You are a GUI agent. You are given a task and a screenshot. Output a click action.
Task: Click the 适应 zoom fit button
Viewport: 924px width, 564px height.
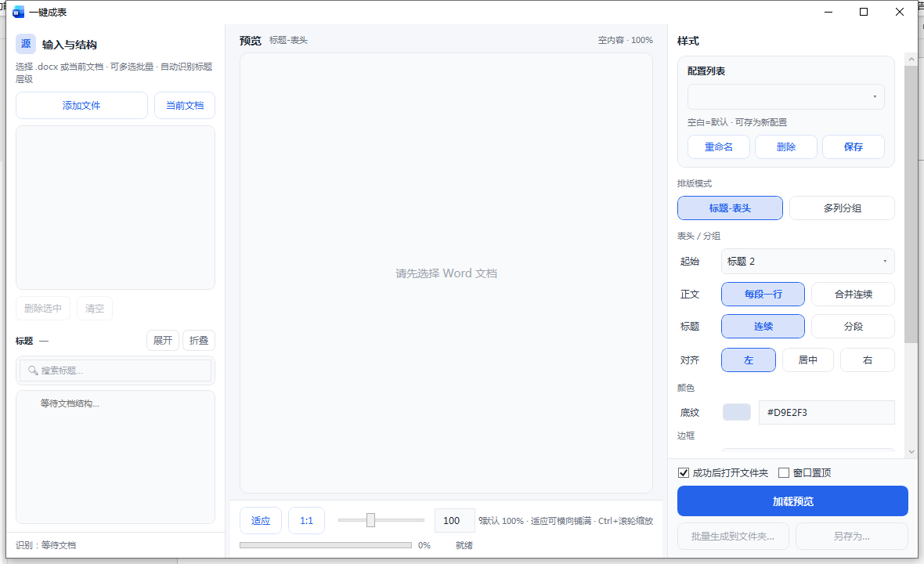[x=261, y=520]
